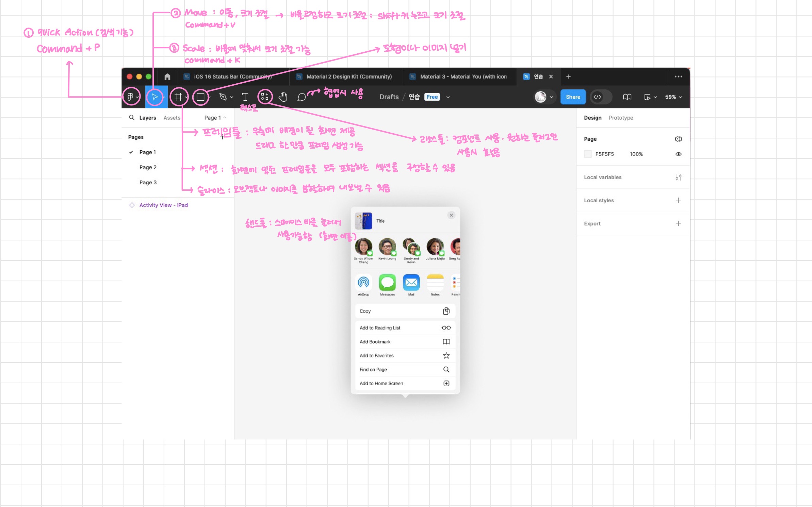Go to the Home screen icon
This screenshot has width=812, height=507.
click(167, 77)
